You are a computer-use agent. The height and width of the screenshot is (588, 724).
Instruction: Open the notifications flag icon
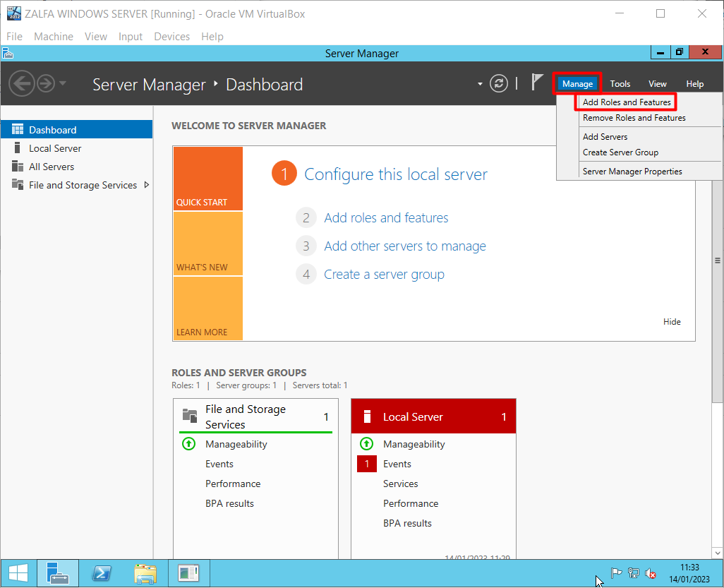(x=536, y=83)
